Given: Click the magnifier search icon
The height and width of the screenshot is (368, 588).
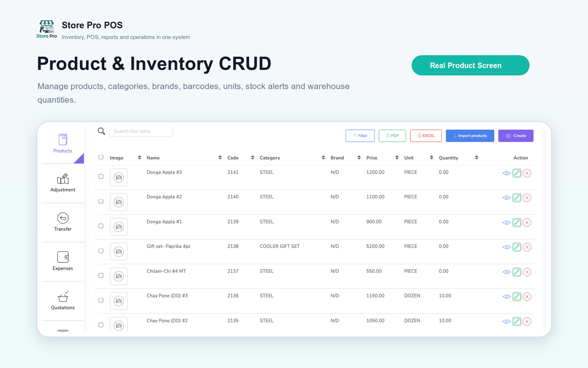Looking at the screenshot, I should coord(101,131).
